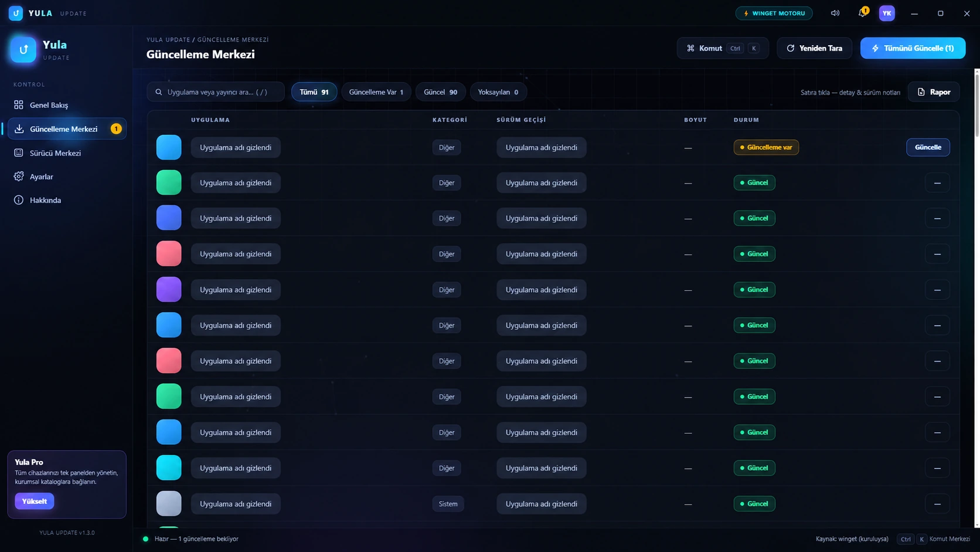Open Genel Bakış overview page

click(x=67, y=105)
